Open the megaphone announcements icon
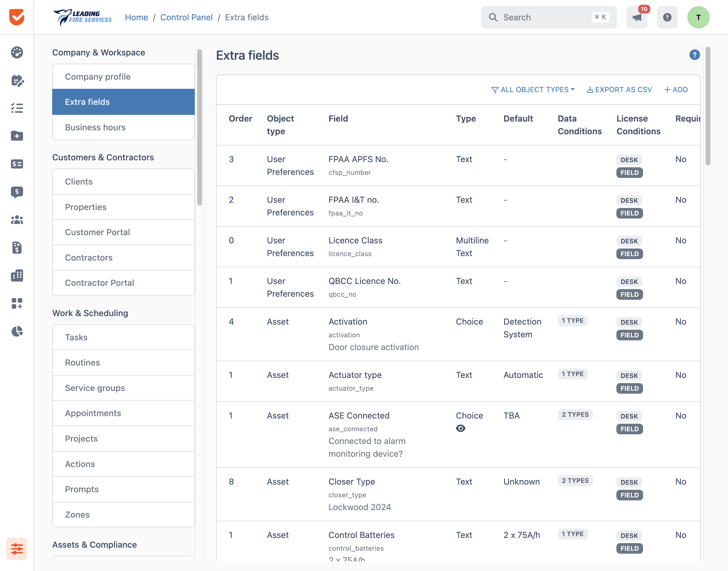Screen dimensions: 728x571 [x=637, y=17]
